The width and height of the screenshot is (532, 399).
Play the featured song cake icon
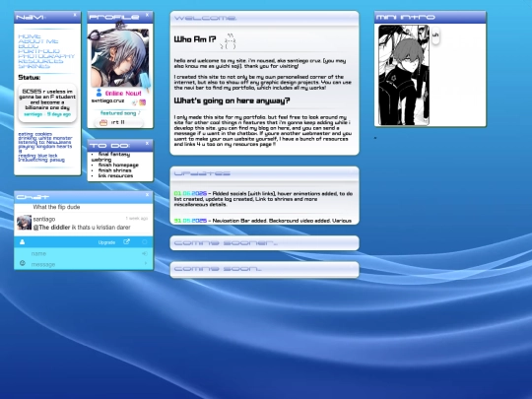(x=103, y=122)
